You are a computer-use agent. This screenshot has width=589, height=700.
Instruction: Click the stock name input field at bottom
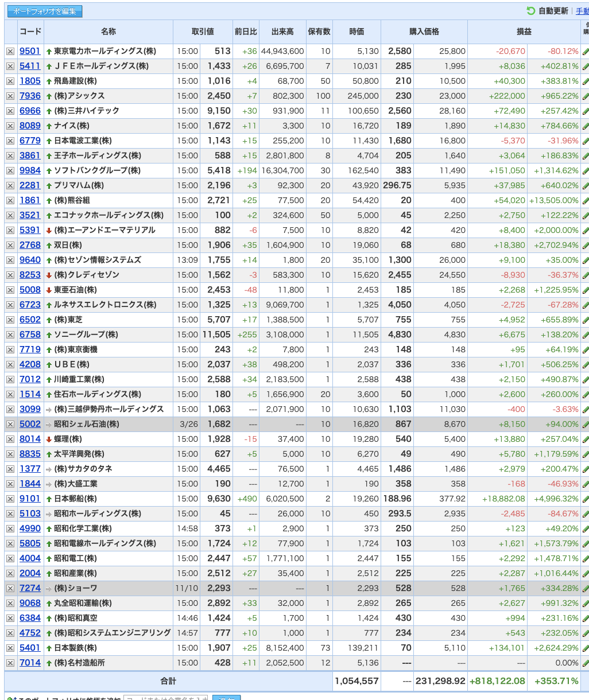[x=166, y=698]
